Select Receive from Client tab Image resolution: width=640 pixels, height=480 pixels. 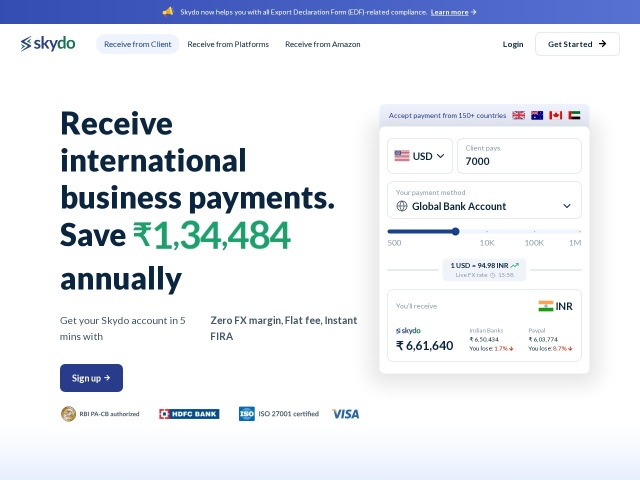coord(138,44)
